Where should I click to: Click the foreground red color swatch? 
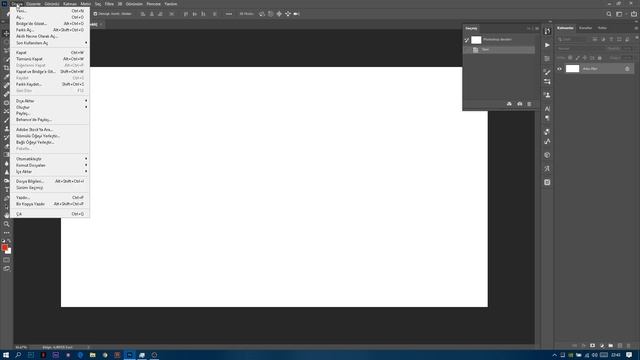pyautogui.click(x=4, y=247)
